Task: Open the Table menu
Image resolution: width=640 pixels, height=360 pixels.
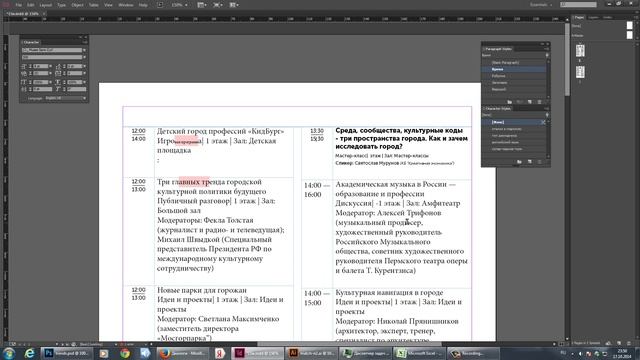Action: (x=93, y=5)
